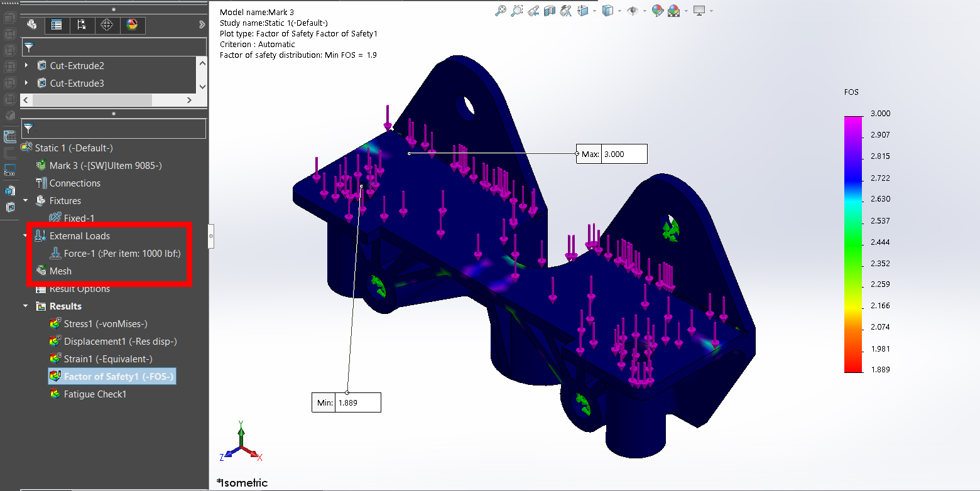Image resolution: width=980 pixels, height=491 pixels.
Task: Click the View Settings monitor icon
Action: 699,11
